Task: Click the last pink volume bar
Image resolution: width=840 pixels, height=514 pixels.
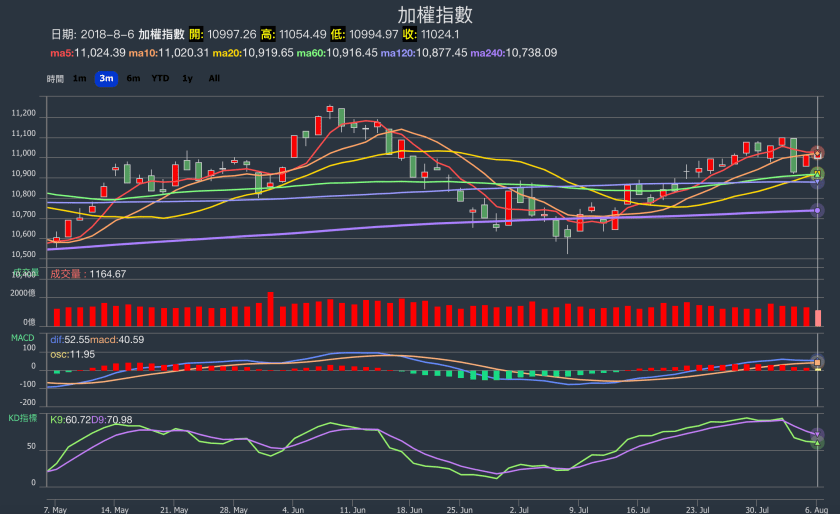Action: pos(818,318)
